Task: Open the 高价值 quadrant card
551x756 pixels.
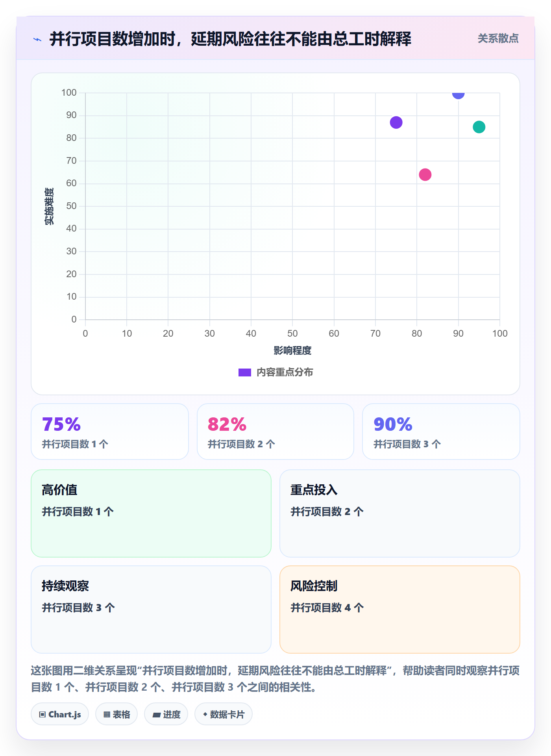Action: (x=151, y=513)
